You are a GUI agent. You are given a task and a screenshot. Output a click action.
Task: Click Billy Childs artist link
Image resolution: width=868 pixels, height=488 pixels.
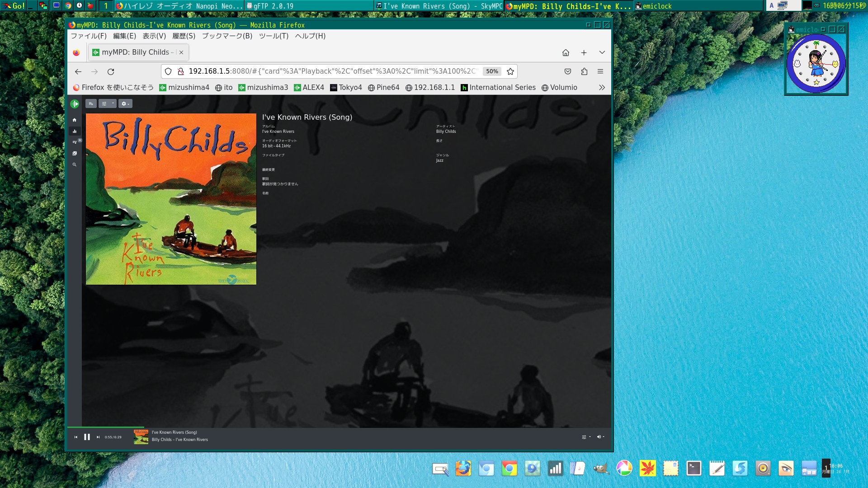pos(446,131)
